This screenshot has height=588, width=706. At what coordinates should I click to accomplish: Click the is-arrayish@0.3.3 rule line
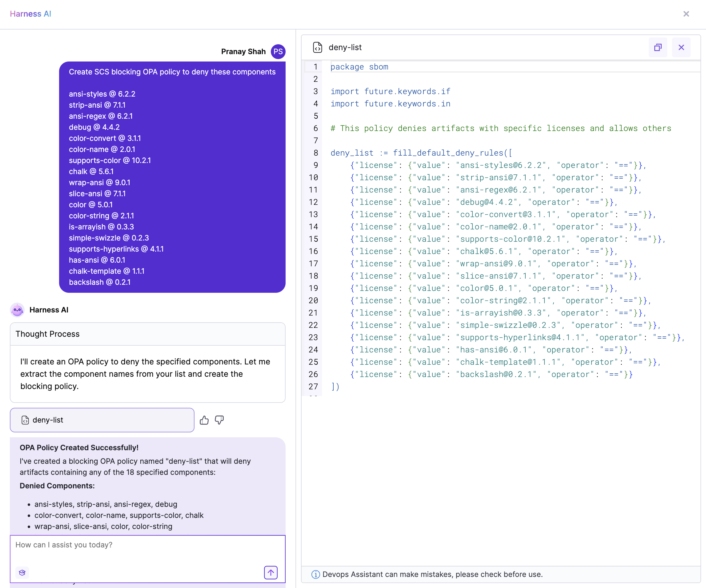[498, 313]
